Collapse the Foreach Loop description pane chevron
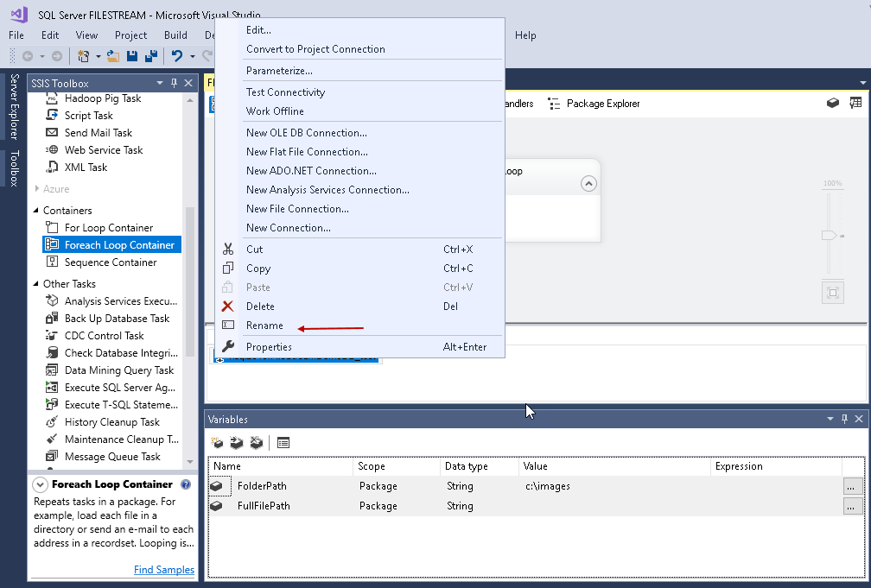871x588 pixels. (x=40, y=484)
